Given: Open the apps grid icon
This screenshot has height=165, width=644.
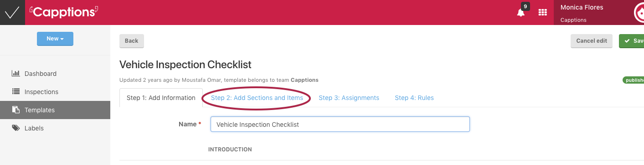Looking at the screenshot, I should (x=543, y=13).
